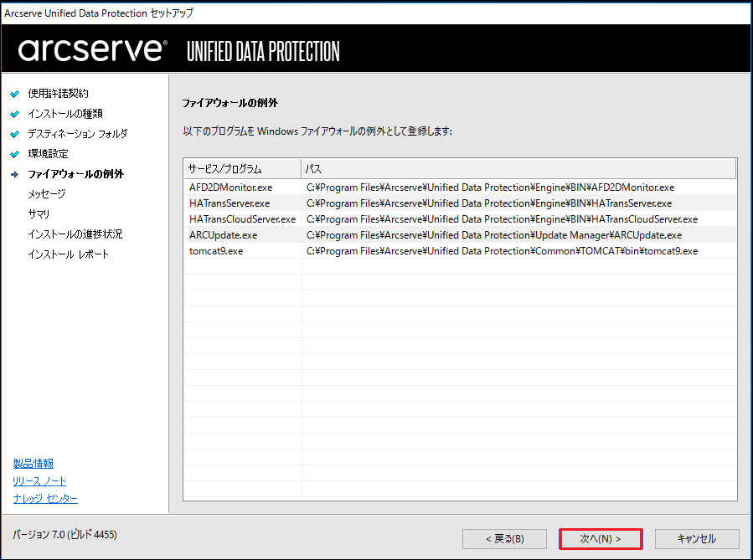Select the AFD2DMonitor.exe service name
The height and width of the screenshot is (560, 753).
point(230,188)
